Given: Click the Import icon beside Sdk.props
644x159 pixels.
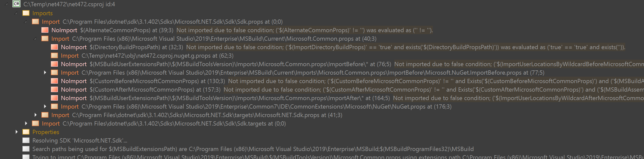Looking at the screenshot, I should [35, 21].
